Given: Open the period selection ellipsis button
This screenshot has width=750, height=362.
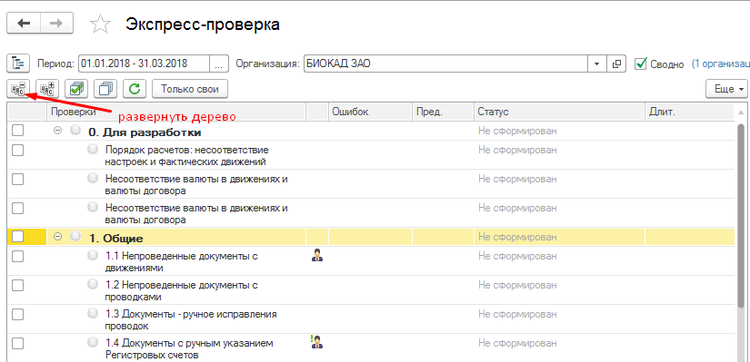Looking at the screenshot, I should [218, 64].
